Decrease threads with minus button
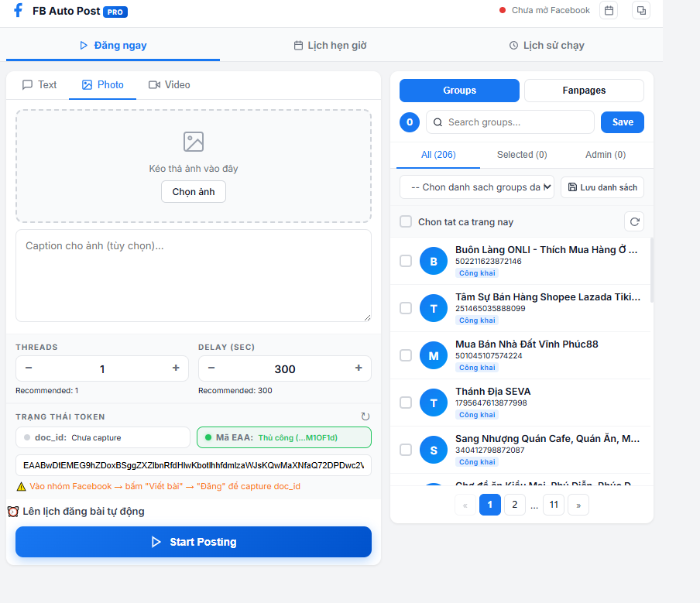 [29, 368]
